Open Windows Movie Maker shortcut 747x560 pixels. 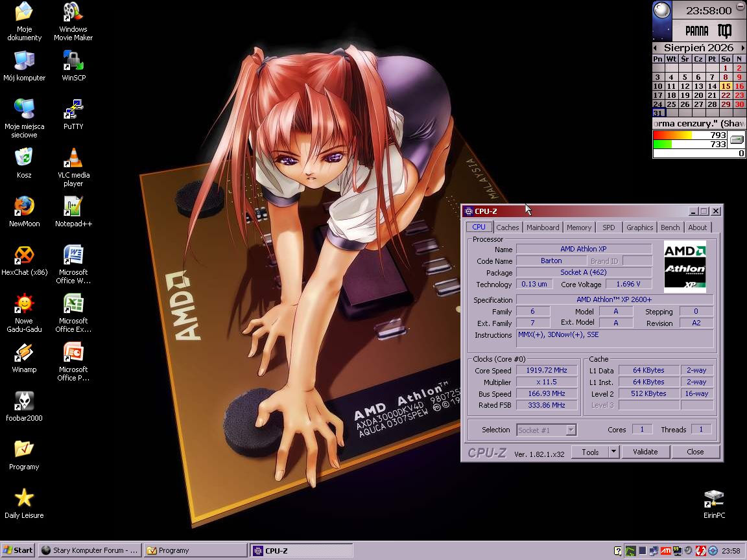73,21
